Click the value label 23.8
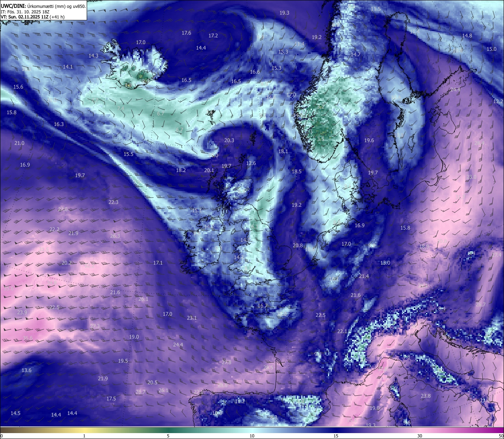The height and width of the screenshot is (439, 504). (426, 396)
